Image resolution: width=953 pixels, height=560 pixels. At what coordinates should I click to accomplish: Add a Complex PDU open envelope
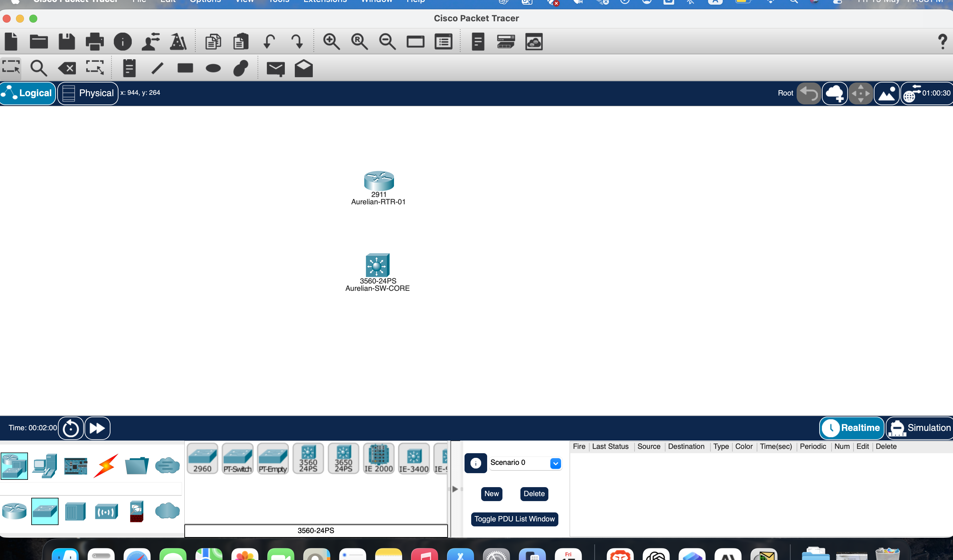pos(304,68)
